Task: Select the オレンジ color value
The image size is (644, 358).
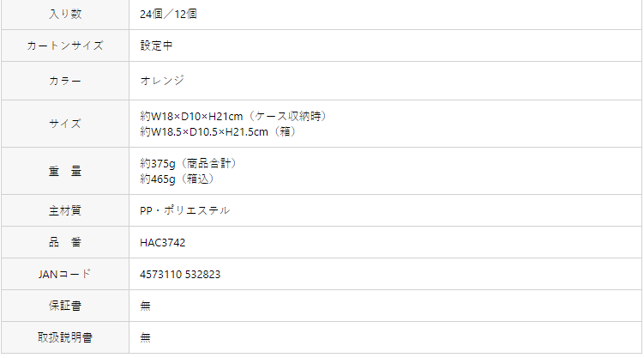Action: (x=162, y=81)
